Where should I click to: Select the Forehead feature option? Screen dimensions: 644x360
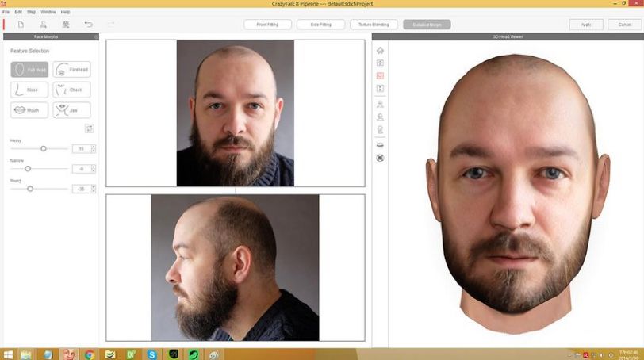pyautogui.click(x=72, y=70)
